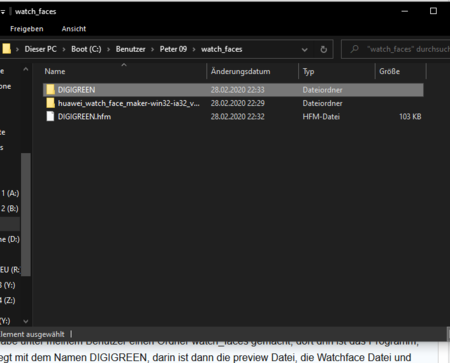Select drive (Z:) in navigation pane
Image resolution: width=450 pixels, height=363 pixels.
pyautogui.click(x=8, y=300)
